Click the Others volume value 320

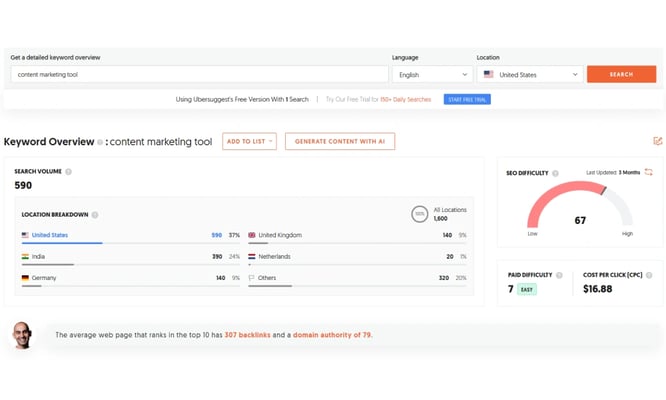pyautogui.click(x=444, y=278)
